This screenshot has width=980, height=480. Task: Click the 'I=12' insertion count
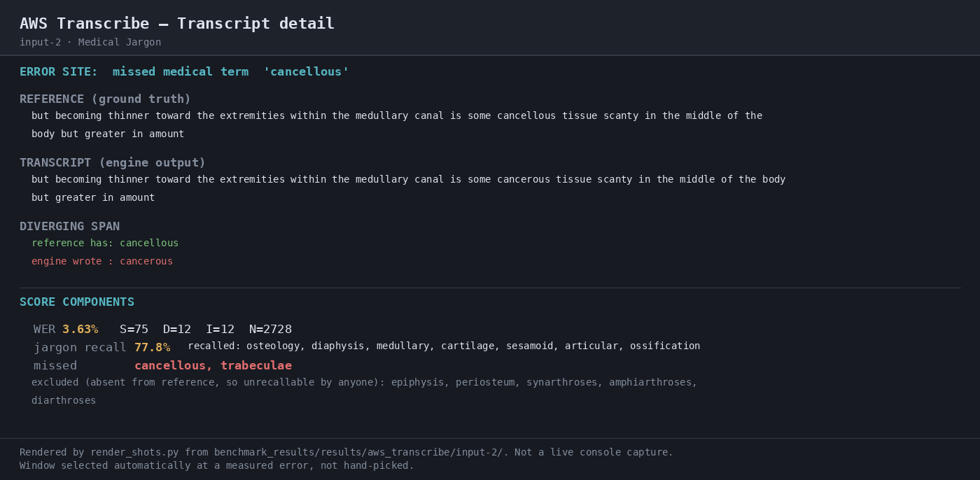(220, 330)
